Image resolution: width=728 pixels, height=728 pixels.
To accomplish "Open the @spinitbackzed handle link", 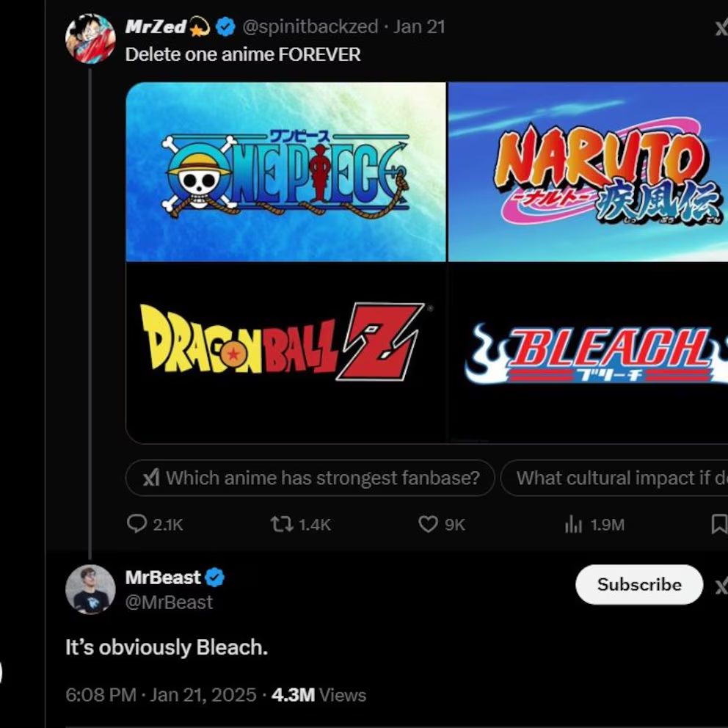I will point(310,27).
